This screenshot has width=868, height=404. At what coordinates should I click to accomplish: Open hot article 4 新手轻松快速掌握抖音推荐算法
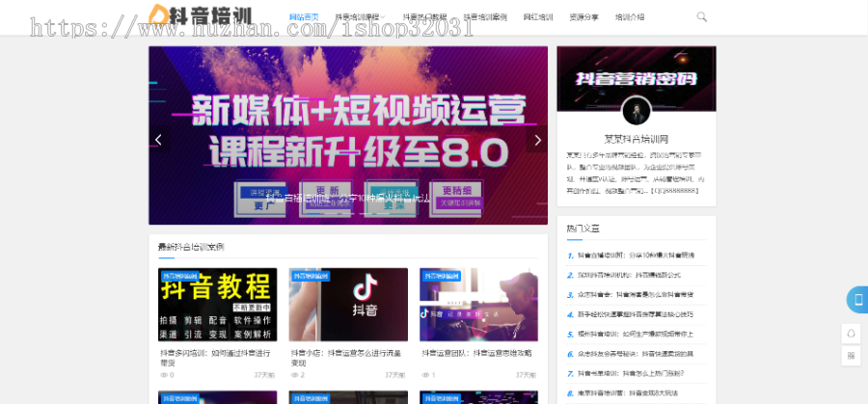(x=636, y=315)
